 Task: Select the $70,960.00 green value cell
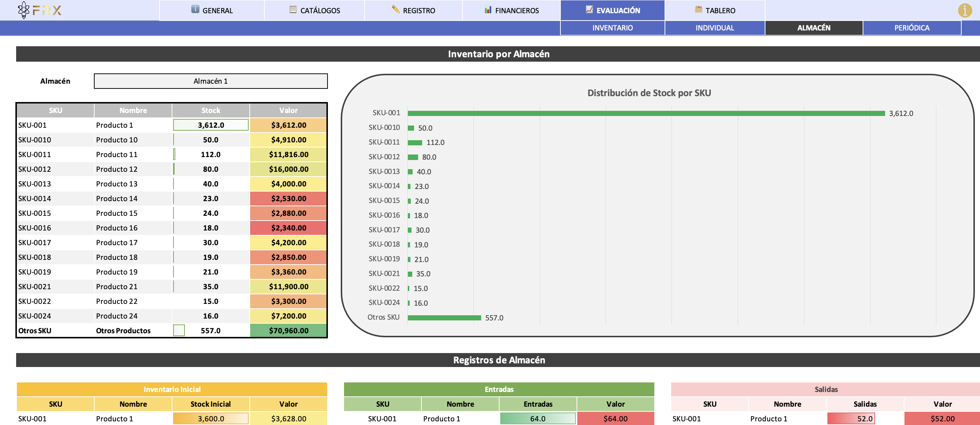(x=288, y=331)
